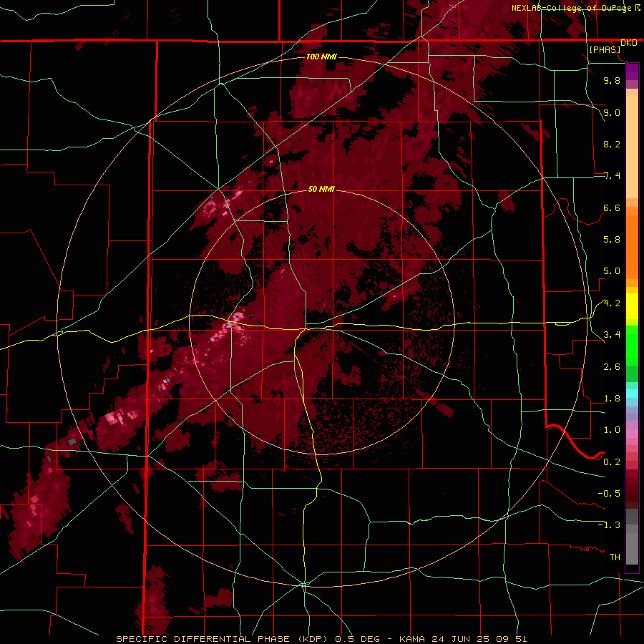
Task: Pick the peach segment of the color bar
Action: tap(632, 147)
